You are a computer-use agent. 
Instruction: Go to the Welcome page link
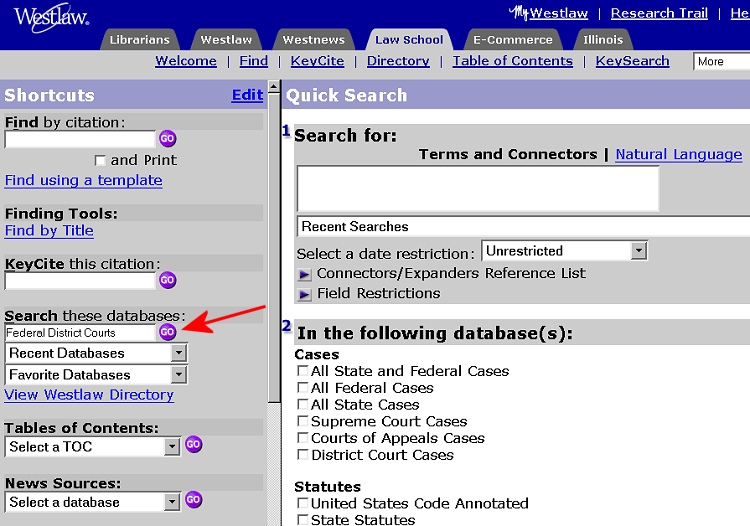pos(186,61)
